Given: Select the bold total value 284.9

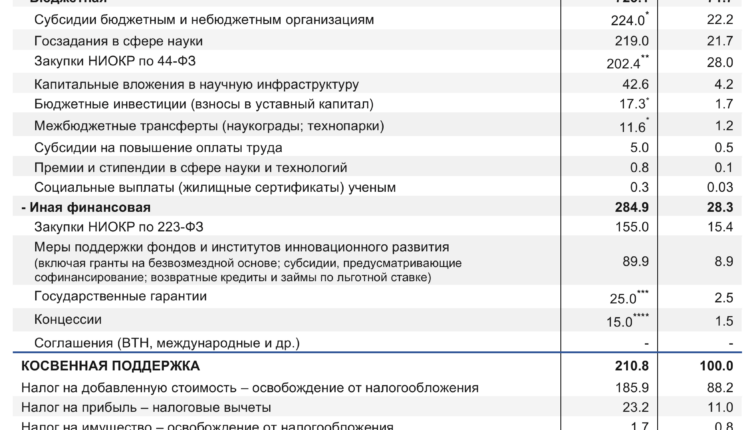Looking at the screenshot, I should click(x=630, y=208).
